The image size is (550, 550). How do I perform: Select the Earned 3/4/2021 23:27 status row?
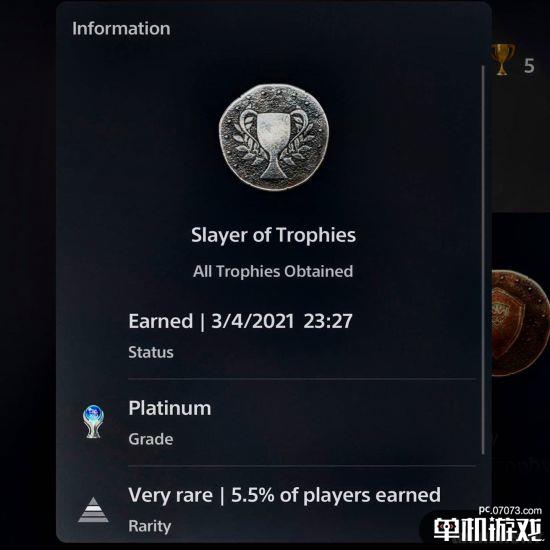click(302, 336)
